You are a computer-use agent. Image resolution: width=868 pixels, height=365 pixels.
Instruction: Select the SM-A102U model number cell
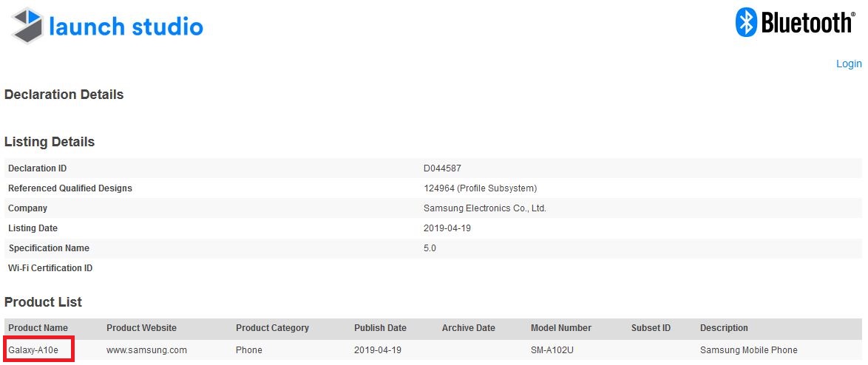554,350
